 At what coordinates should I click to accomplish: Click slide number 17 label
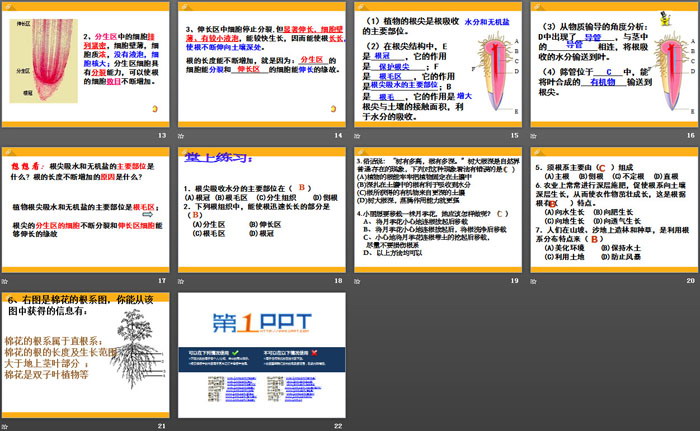pyautogui.click(x=162, y=280)
